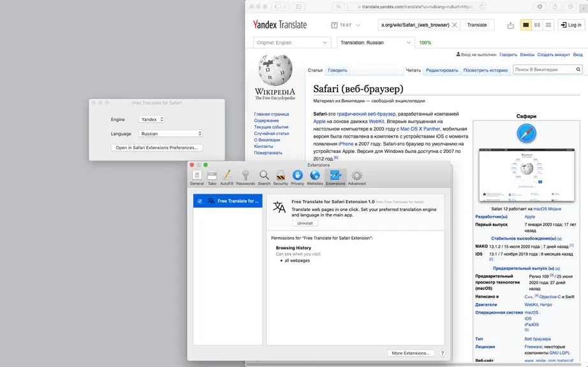Viewport: 588px width, 367px height.
Task: Open Translation: Russian language dropdown
Action: (x=376, y=43)
